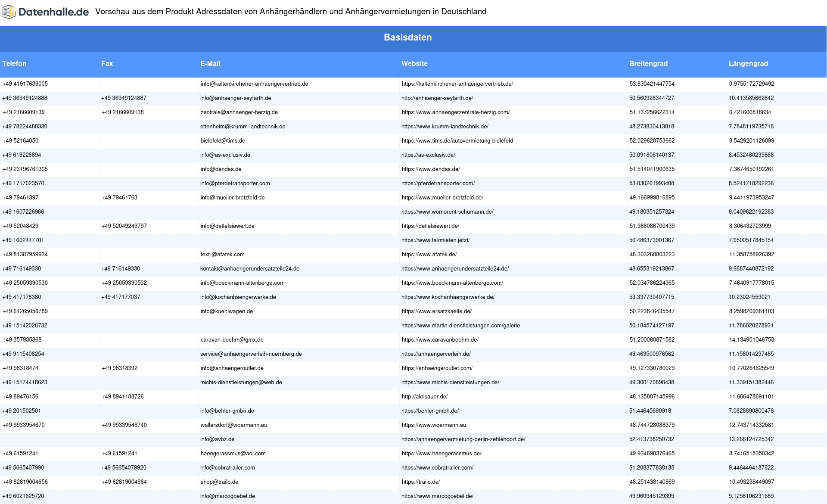
Task: Click the womorent-schumann.de website URL
Action: pos(448,212)
